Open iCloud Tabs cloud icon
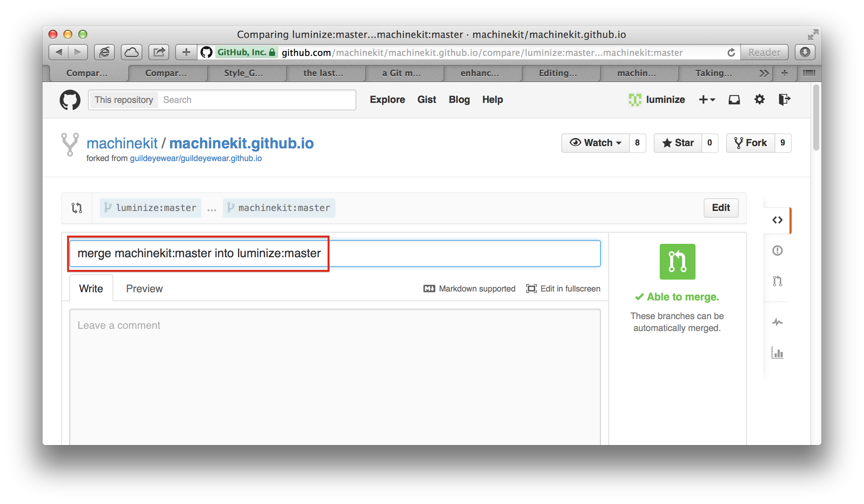 [x=131, y=52]
